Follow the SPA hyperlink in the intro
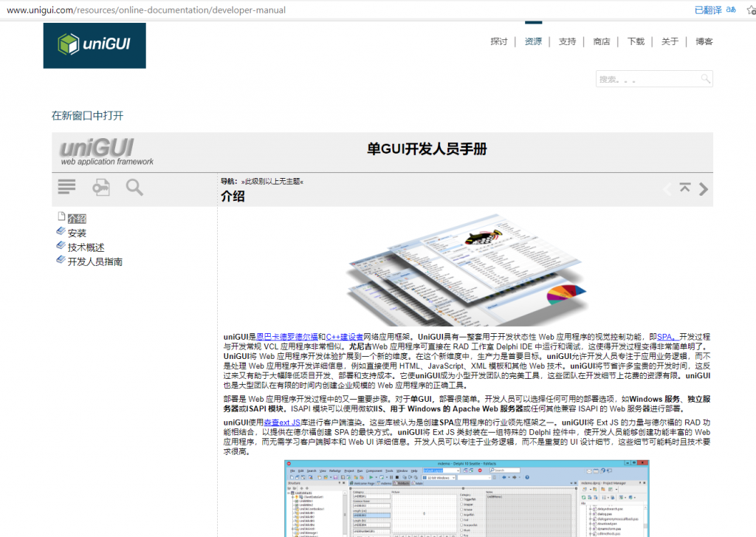The width and height of the screenshot is (756, 537). pyautogui.click(x=664, y=336)
